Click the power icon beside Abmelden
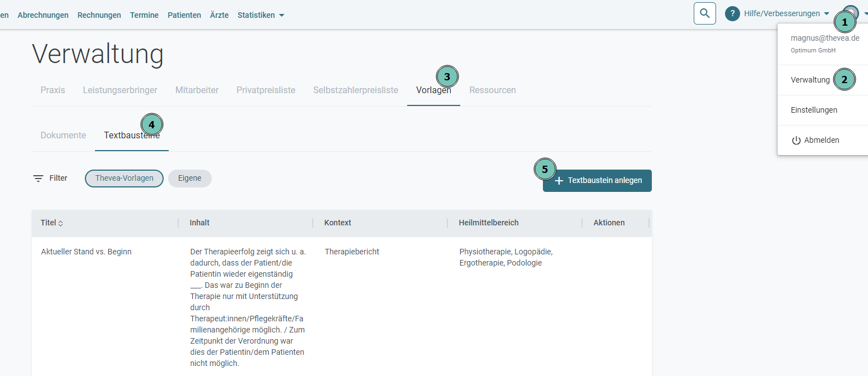 (x=797, y=141)
